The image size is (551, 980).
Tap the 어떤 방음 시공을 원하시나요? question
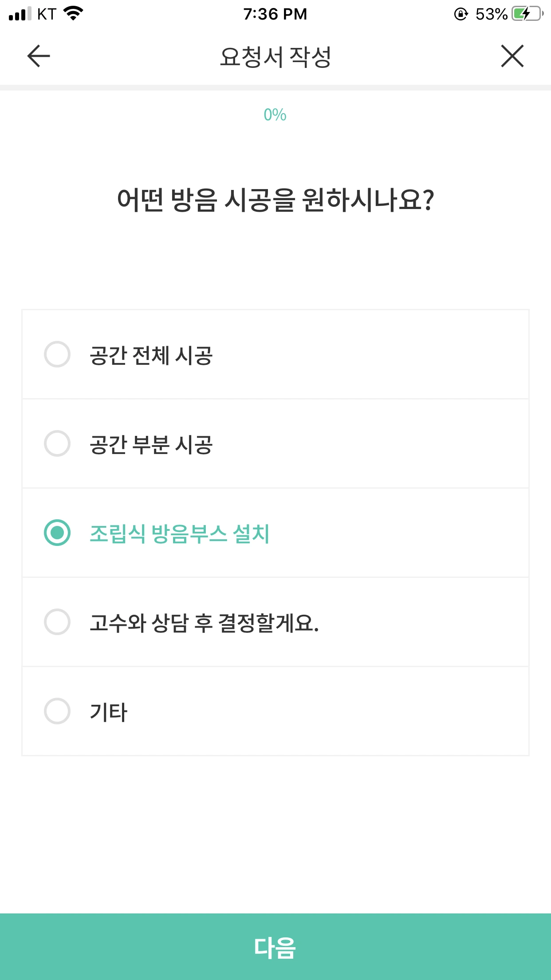[x=275, y=200]
